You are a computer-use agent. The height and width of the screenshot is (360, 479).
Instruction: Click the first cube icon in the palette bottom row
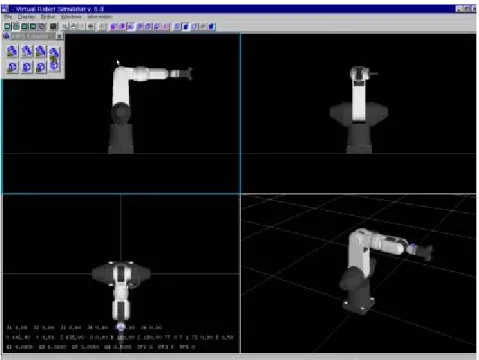tap(12, 67)
